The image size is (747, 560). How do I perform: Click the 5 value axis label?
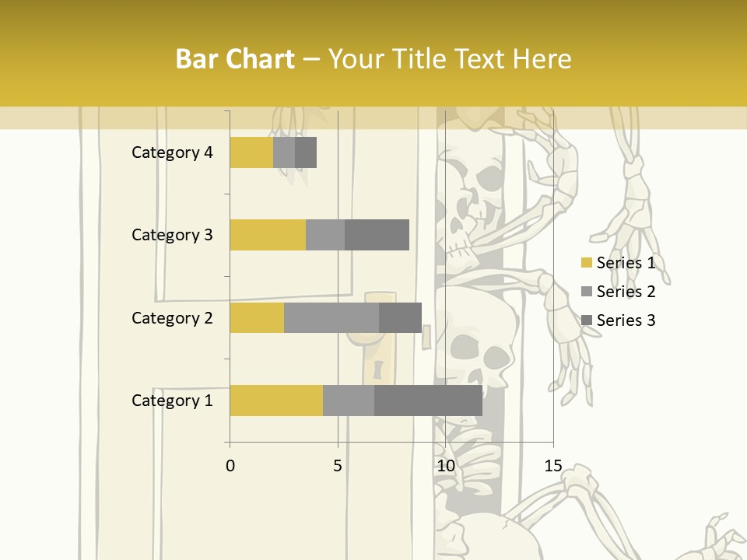coord(338,466)
